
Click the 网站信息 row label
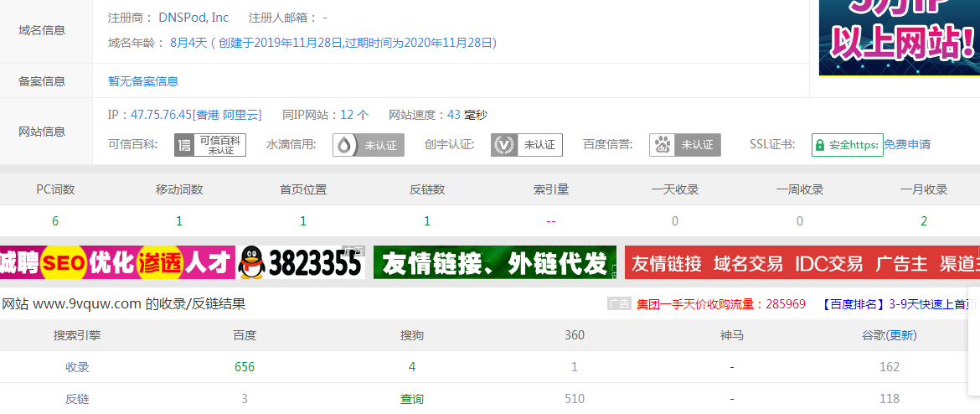click(42, 132)
